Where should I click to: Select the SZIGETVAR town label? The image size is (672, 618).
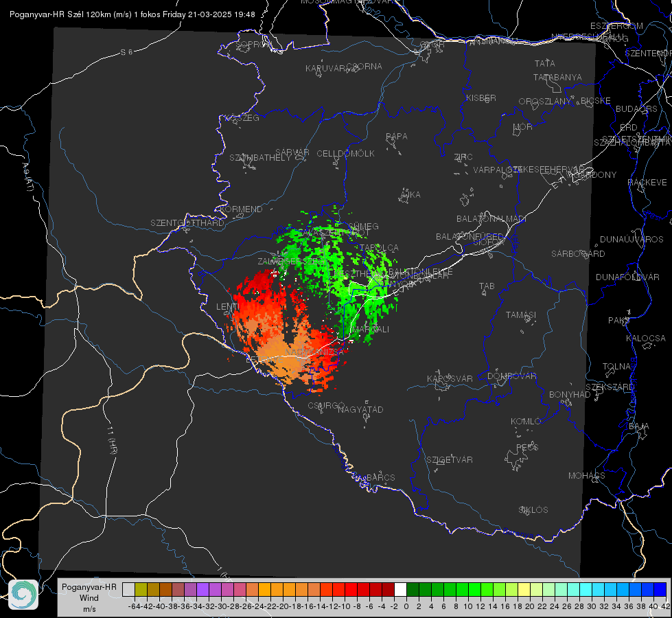449,460
